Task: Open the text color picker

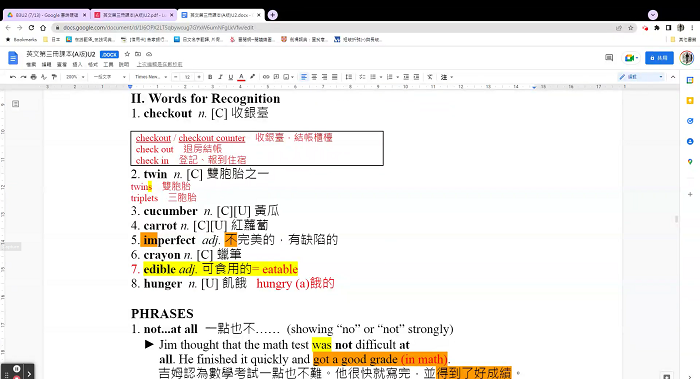Action: click(242, 77)
